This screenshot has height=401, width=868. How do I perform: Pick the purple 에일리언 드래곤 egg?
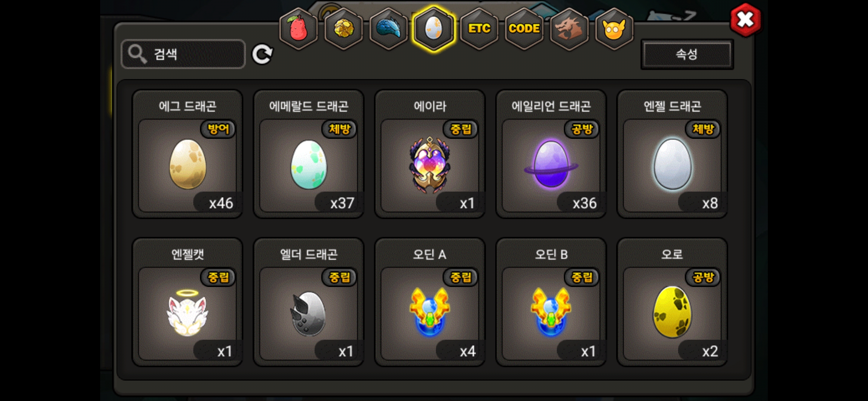[x=551, y=154]
